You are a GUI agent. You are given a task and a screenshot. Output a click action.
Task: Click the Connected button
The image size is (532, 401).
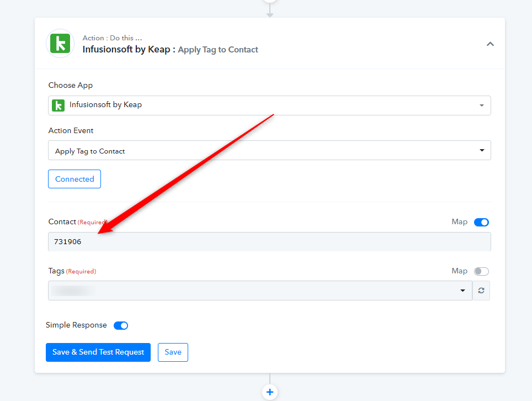coord(75,179)
